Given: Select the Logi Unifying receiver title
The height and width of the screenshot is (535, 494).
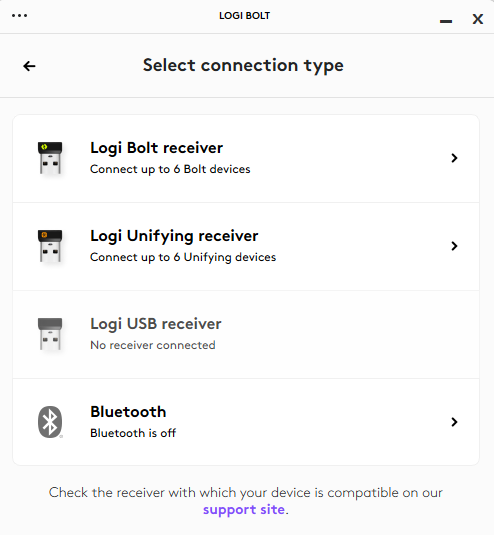Looking at the screenshot, I should pos(174,236).
